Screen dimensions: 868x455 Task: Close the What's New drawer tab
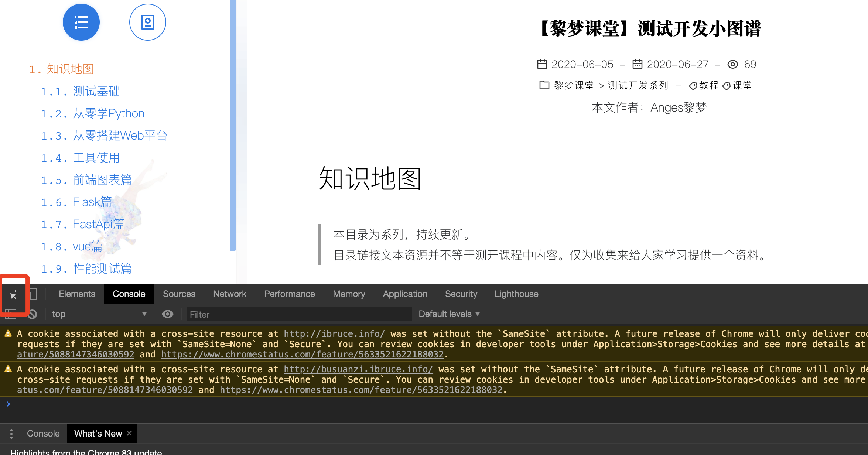point(129,433)
